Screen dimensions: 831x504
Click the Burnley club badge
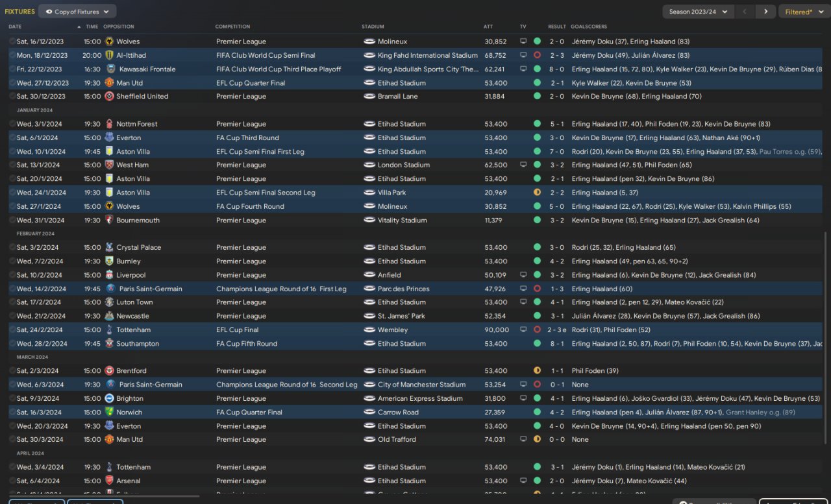pyautogui.click(x=109, y=261)
